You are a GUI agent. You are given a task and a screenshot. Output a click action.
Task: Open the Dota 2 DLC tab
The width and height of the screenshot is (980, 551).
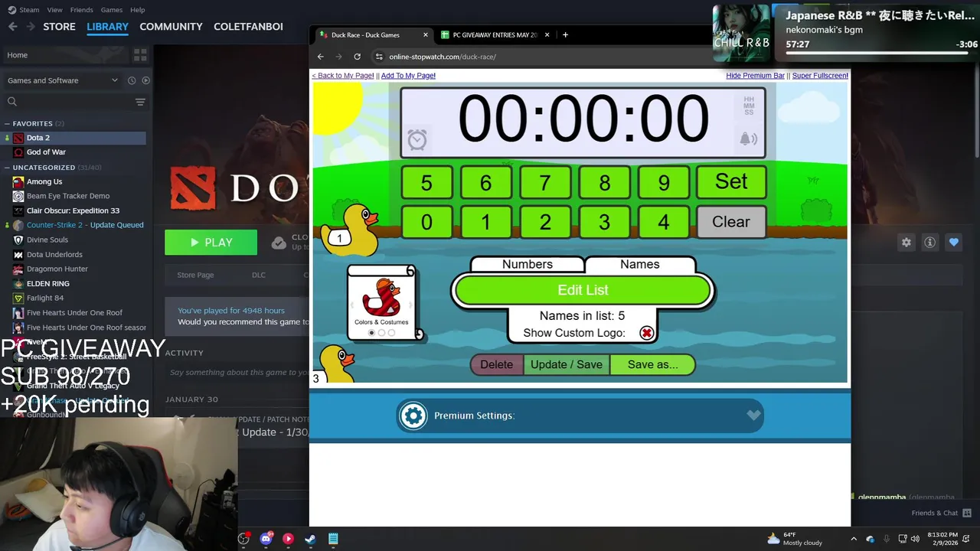(259, 275)
